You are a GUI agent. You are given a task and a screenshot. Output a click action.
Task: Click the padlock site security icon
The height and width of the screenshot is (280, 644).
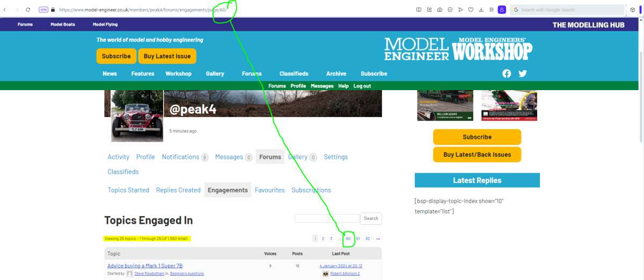coord(53,10)
